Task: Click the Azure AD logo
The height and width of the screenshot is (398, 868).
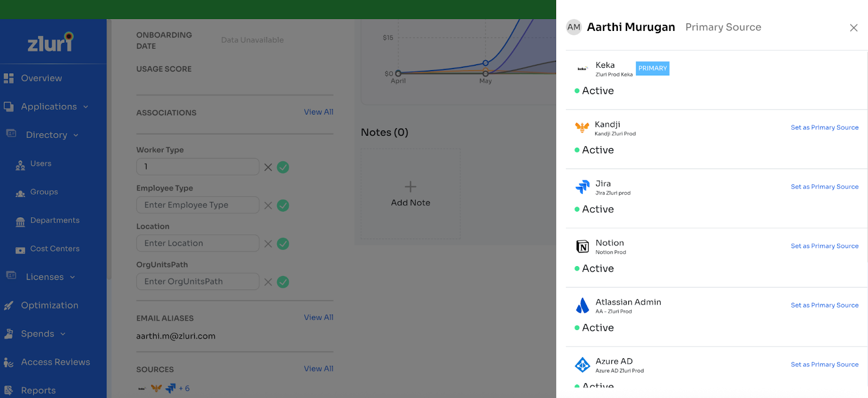Action: coord(583,365)
